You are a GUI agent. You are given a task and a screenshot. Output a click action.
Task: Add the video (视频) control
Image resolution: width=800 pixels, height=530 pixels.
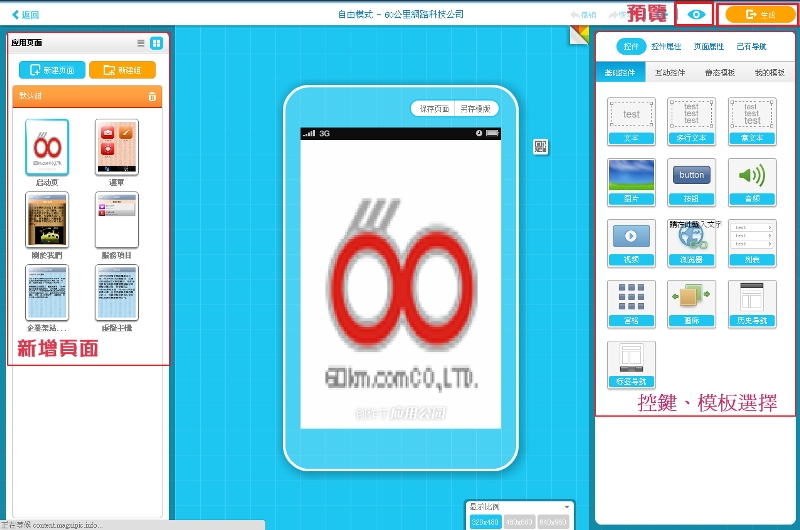point(631,243)
